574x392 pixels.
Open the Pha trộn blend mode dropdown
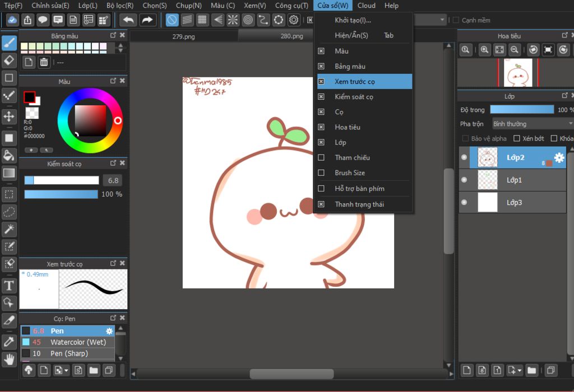tap(533, 124)
